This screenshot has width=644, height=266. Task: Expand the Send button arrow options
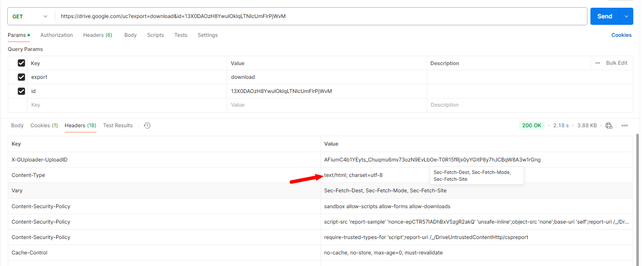pyautogui.click(x=626, y=16)
